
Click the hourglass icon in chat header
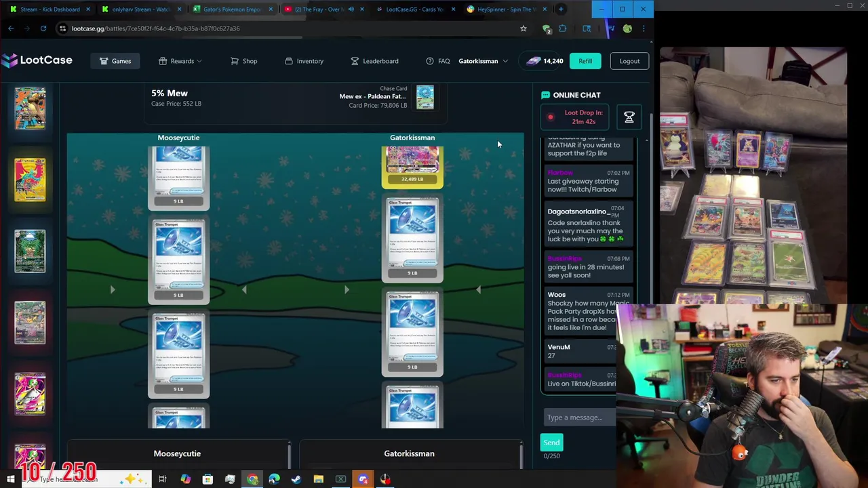click(629, 117)
